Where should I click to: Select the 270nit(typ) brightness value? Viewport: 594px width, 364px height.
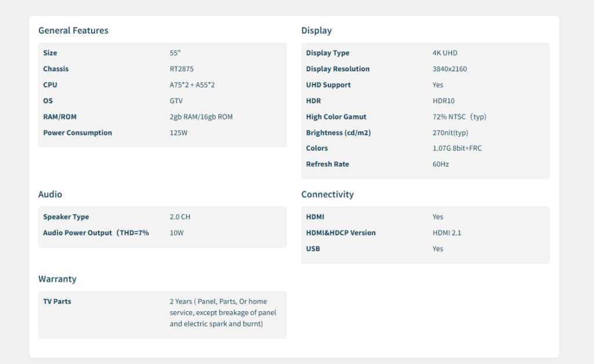[450, 133]
